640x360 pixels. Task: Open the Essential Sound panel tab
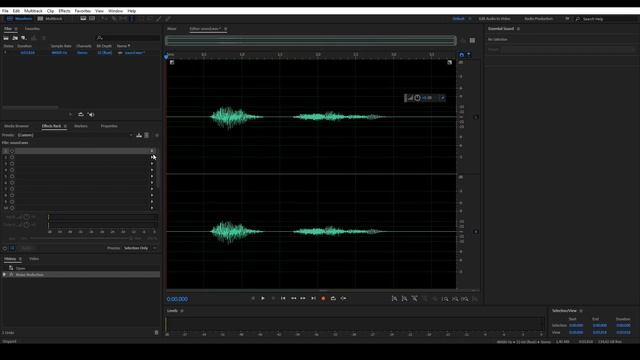click(501, 29)
